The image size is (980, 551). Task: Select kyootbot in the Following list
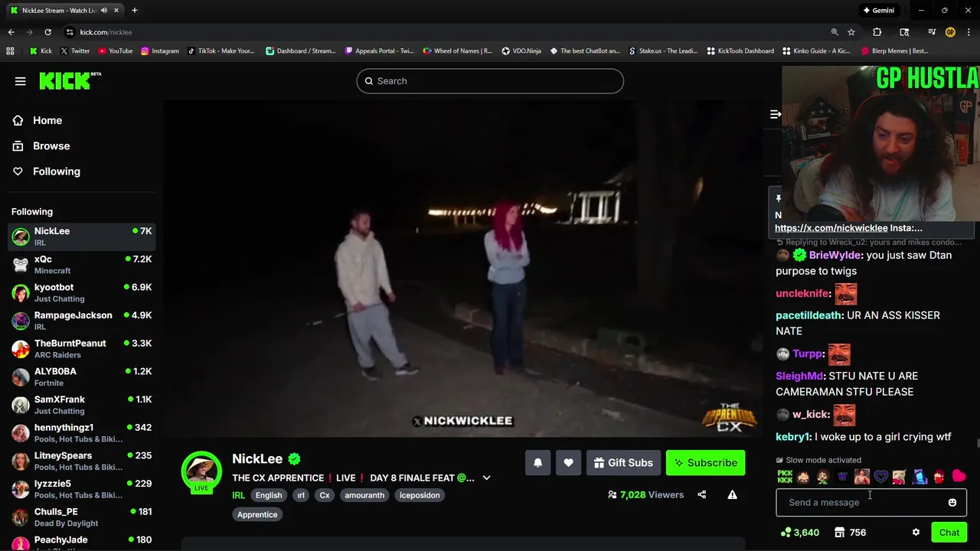[82, 292]
